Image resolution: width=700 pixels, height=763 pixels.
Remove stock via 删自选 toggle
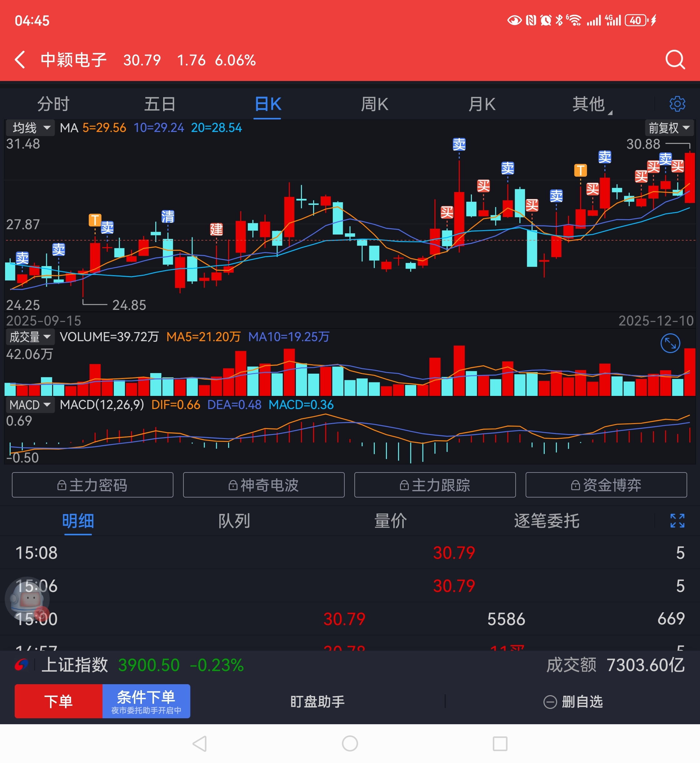coord(573,702)
